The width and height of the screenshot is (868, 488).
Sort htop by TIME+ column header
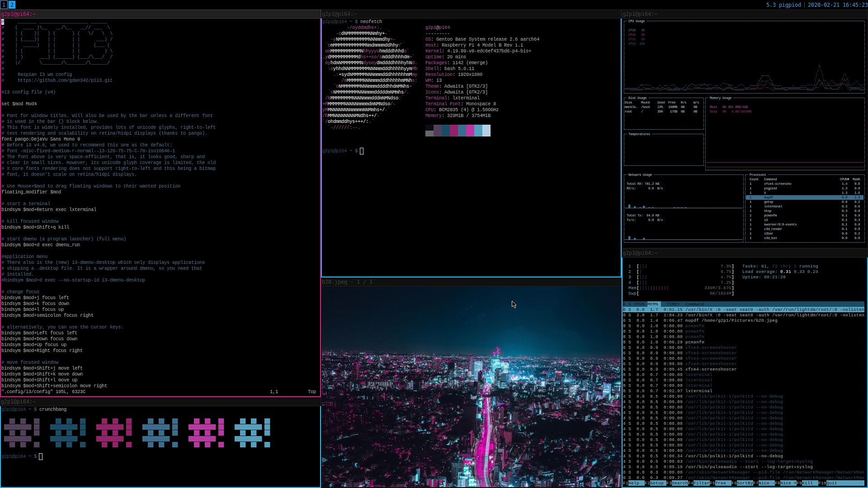(x=673, y=304)
